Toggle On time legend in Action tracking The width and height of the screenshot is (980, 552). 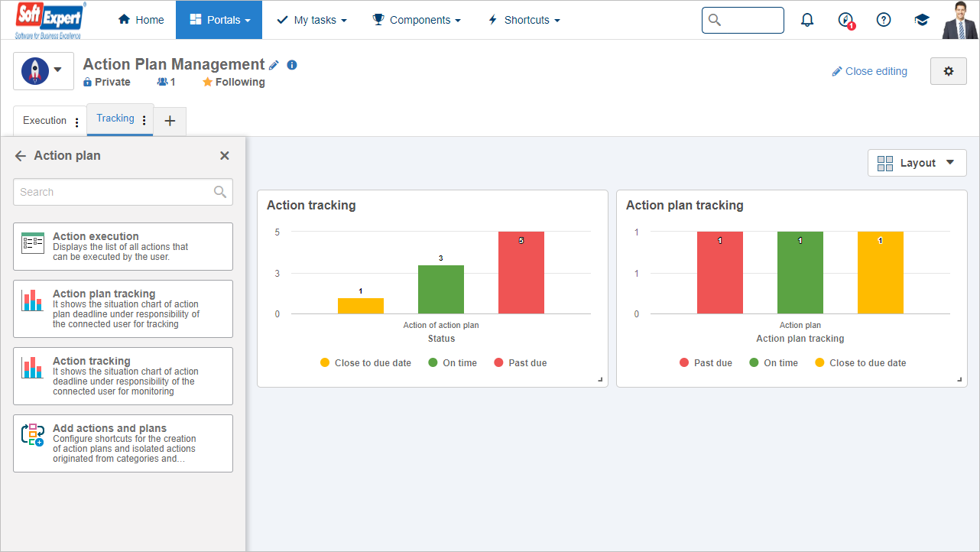pos(453,363)
